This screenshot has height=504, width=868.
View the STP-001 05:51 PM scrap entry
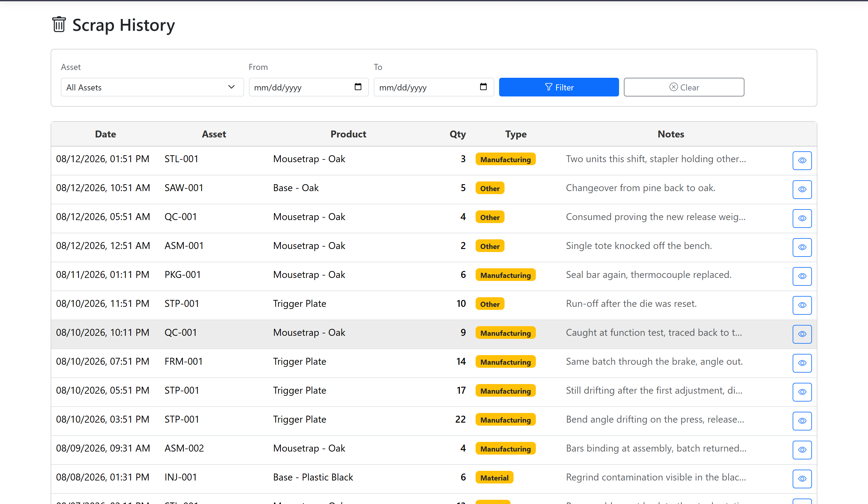(x=802, y=392)
